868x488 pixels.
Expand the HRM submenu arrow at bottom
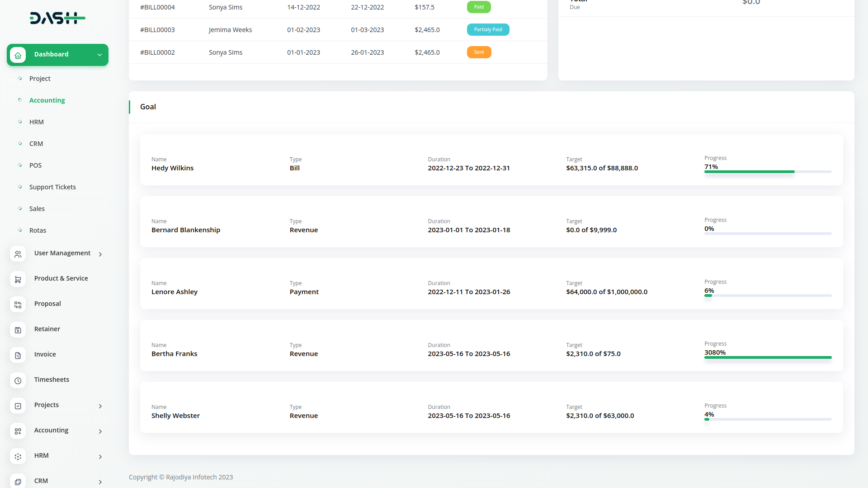pyautogui.click(x=100, y=457)
